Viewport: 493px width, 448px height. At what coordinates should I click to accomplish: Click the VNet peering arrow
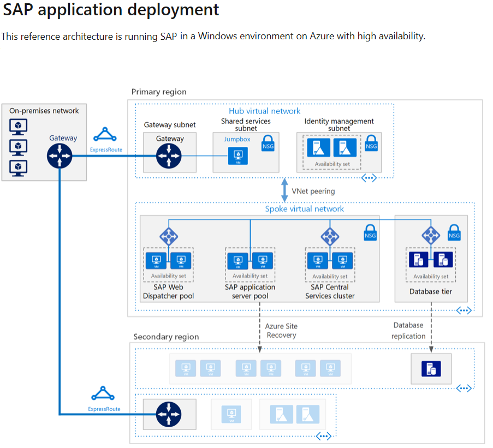[x=284, y=190]
